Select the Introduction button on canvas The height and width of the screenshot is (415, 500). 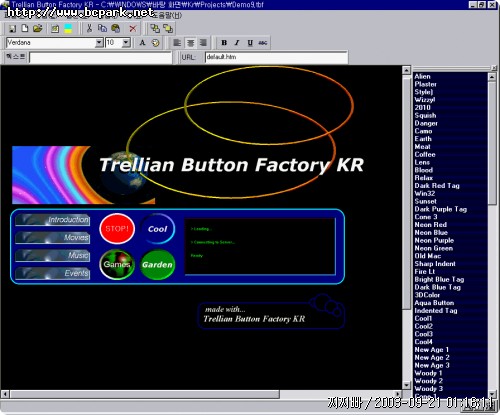pyautogui.click(x=53, y=220)
